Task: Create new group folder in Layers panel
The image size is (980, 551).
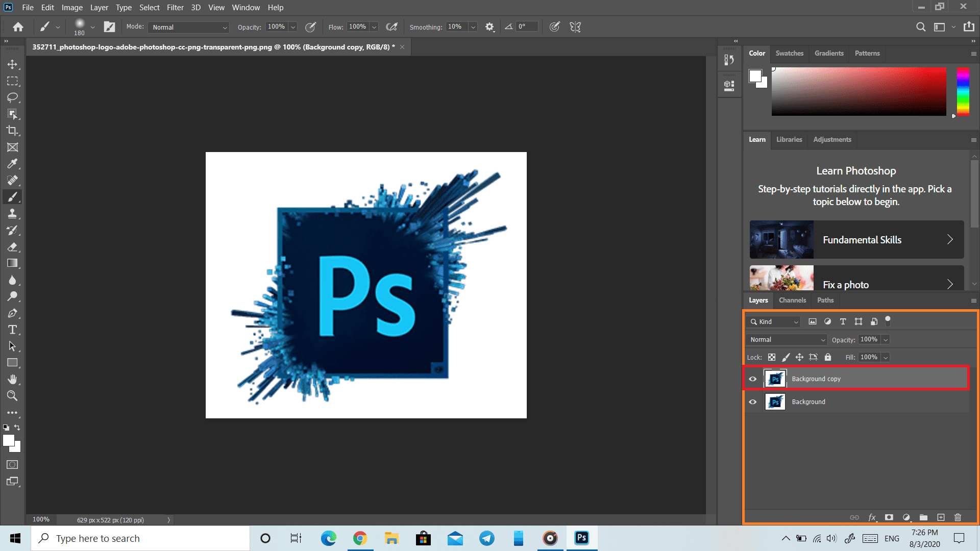Action: point(923,517)
